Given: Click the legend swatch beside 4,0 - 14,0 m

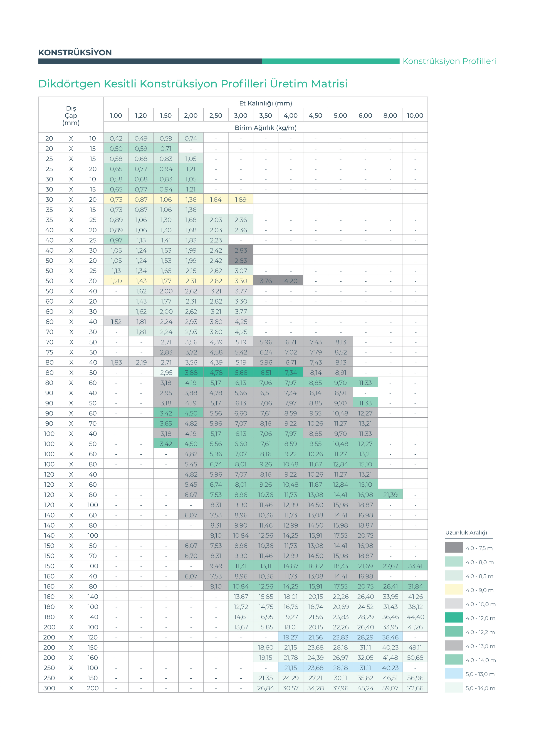Looking at the screenshot, I should point(453,660).
